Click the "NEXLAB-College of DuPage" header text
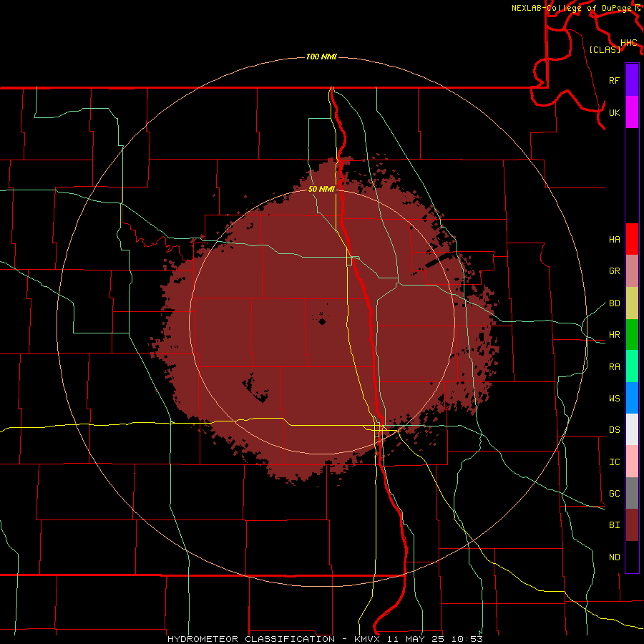Viewport: 644px width, 644px height. pyautogui.click(x=571, y=8)
